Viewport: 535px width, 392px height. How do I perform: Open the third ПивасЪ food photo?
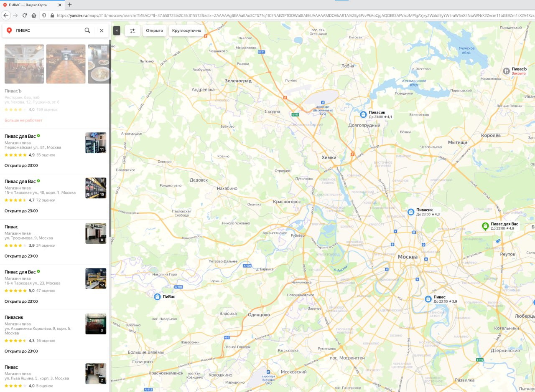tap(99, 64)
